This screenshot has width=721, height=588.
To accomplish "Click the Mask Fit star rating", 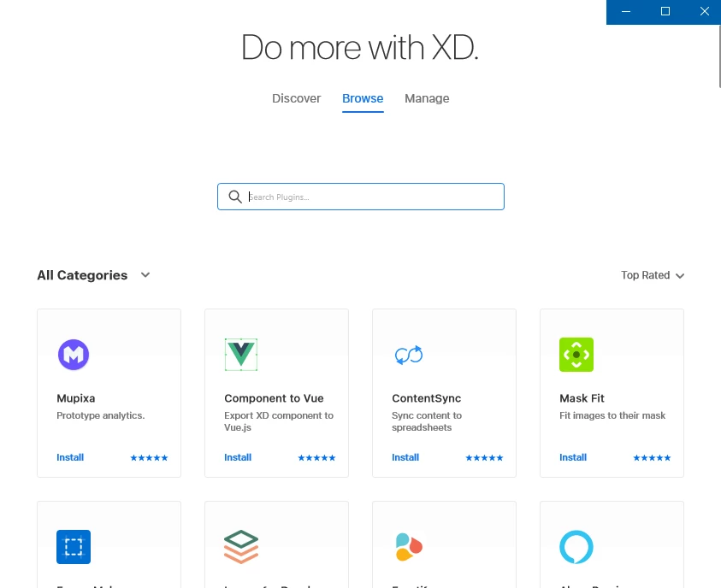I will pos(652,457).
